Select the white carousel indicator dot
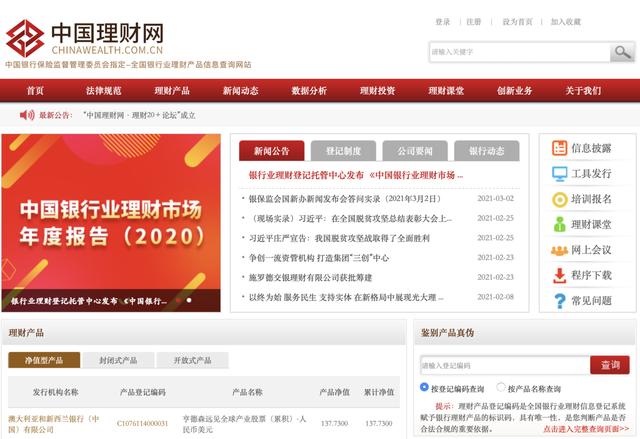 pos(189,300)
